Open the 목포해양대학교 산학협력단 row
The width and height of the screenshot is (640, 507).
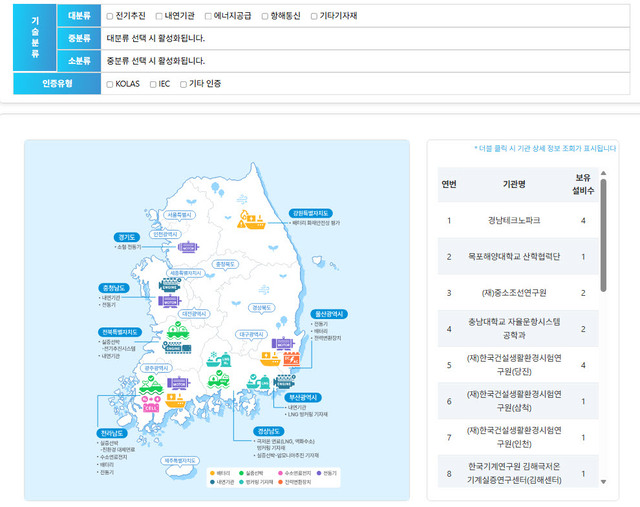click(514, 256)
